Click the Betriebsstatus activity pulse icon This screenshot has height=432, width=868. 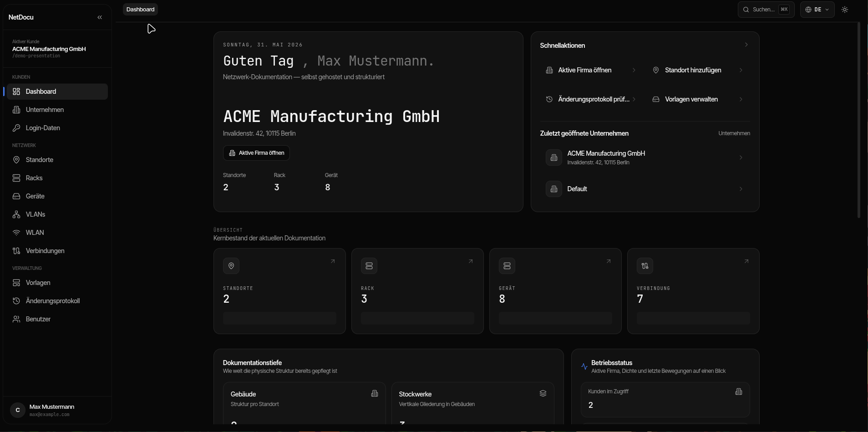584,366
